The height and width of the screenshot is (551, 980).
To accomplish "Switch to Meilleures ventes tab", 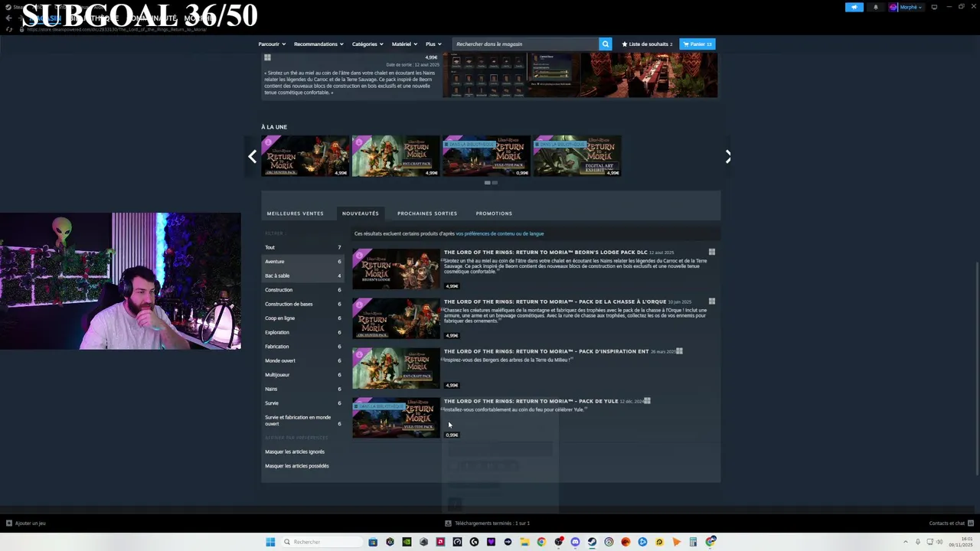I will 295,214.
